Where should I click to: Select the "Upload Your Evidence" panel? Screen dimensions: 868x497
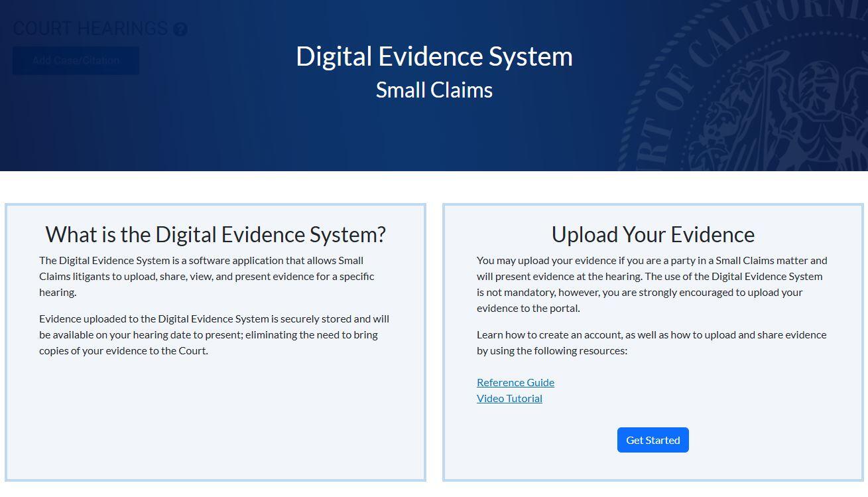click(x=652, y=341)
